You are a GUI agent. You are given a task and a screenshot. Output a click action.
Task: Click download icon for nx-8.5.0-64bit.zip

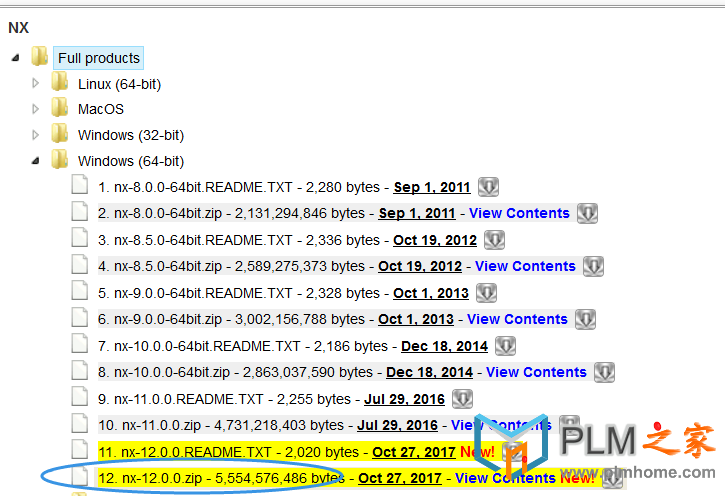click(x=593, y=266)
